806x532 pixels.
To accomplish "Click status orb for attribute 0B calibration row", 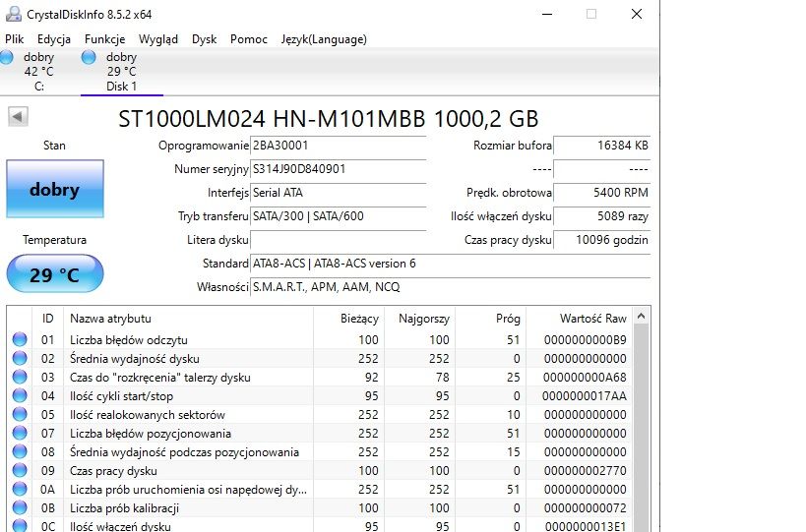I will [x=20, y=507].
